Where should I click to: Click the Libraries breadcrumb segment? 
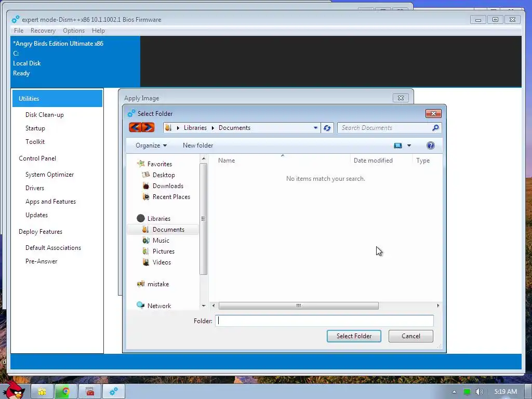tap(195, 128)
